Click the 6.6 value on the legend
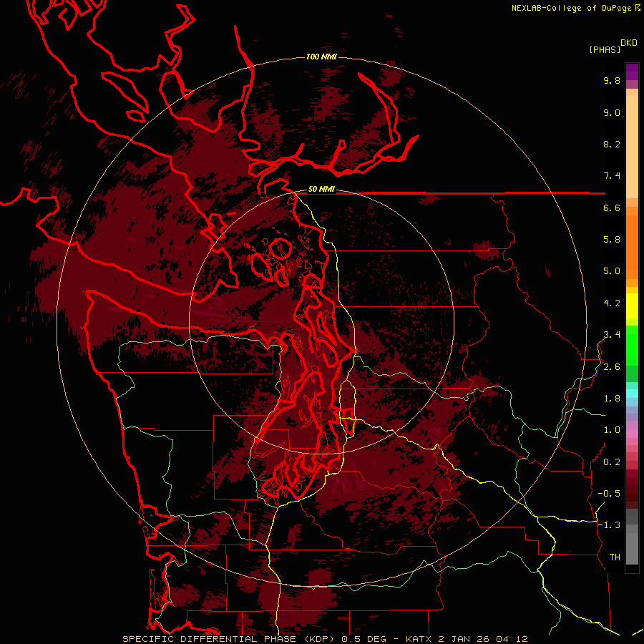 point(612,208)
